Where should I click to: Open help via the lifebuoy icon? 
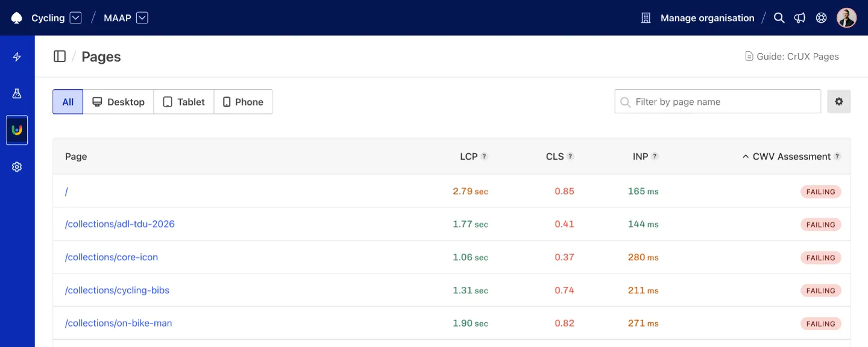click(x=821, y=17)
